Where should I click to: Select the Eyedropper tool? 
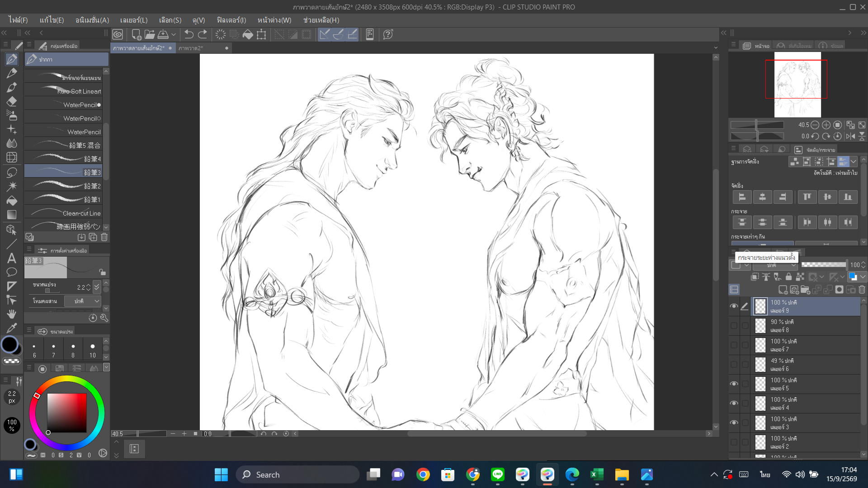coord(12,328)
